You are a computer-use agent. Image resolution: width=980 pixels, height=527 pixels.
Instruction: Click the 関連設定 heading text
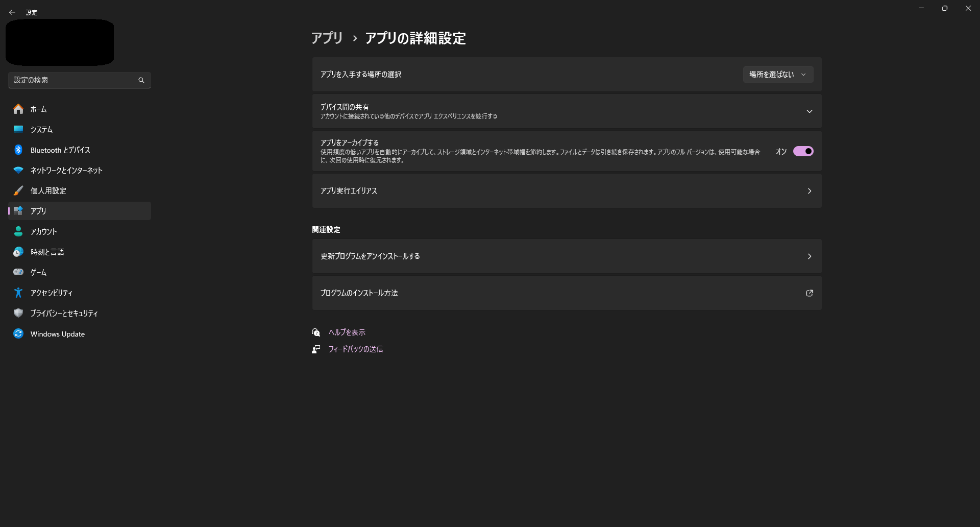click(326, 230)
